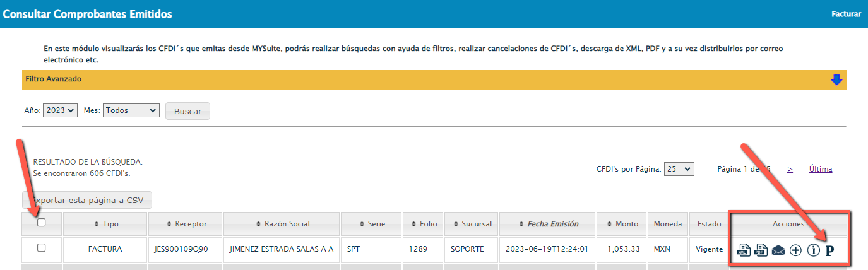Open the Facturar menu item
This screenshot has width=868, height=270.
point(846,14)
